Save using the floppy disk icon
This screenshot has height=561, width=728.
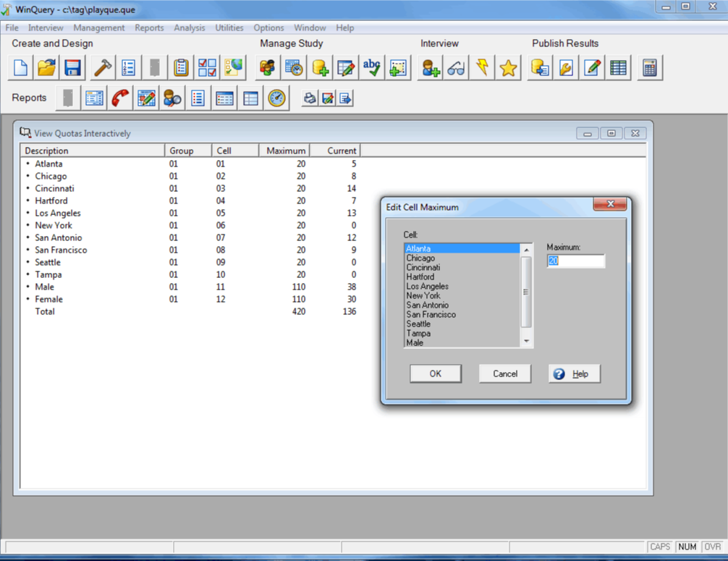click(x=73, y=68)
